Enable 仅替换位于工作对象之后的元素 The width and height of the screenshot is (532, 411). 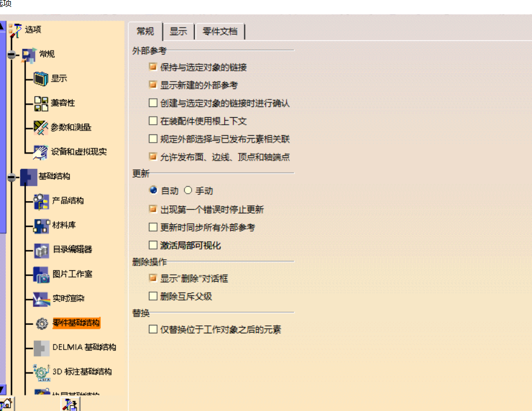point(153,329)
